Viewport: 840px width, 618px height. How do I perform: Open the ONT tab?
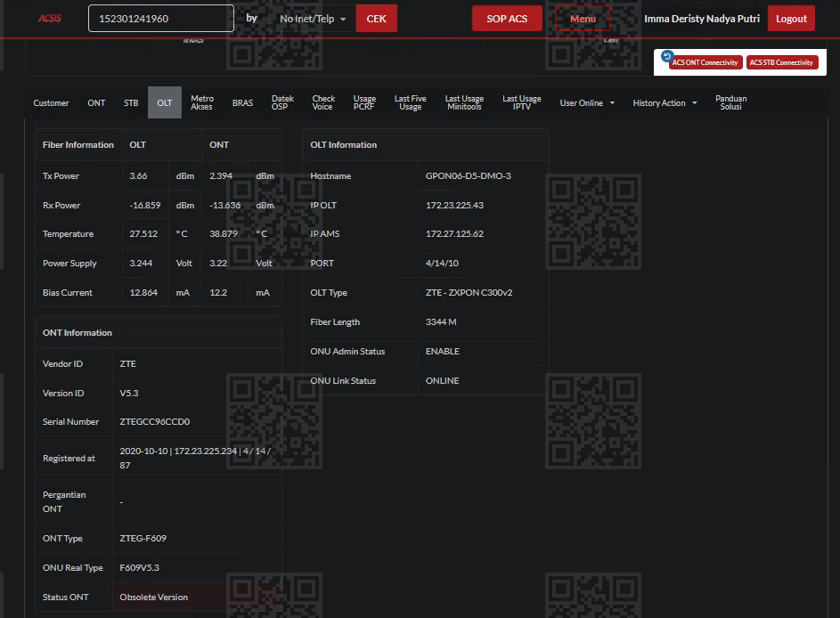coord(96,103)
